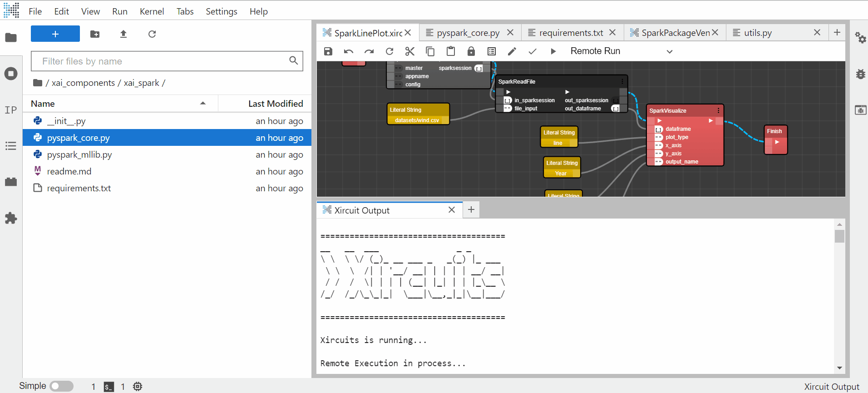The width and height of the screenshot is (868, 393).
Task: Open the right sidebar window-with-bug icon
Action: [860, 110]
